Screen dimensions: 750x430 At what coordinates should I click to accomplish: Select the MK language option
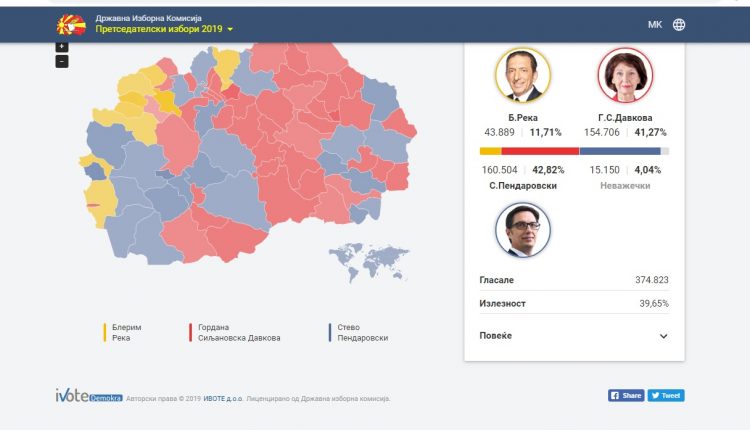tap(655, 25)
